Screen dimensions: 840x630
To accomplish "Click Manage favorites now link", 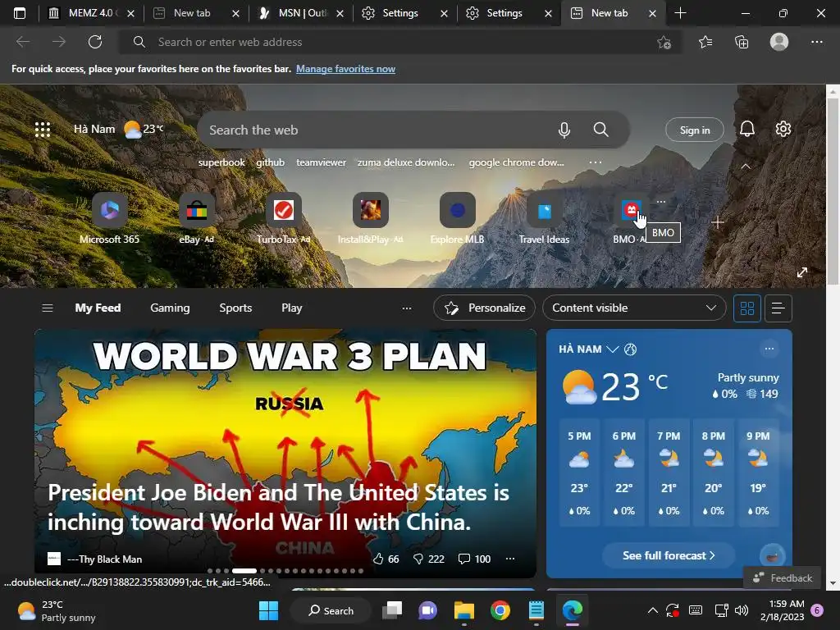I will point(345,69).
